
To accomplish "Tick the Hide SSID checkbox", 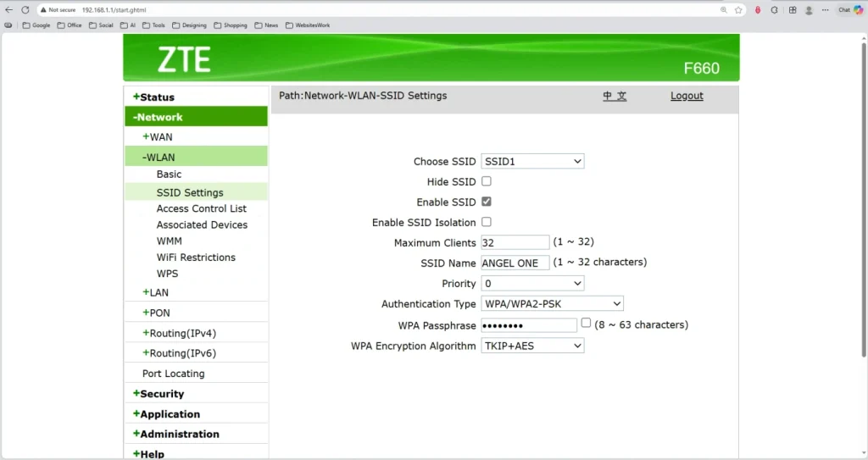I will click(x=487, y=181).
